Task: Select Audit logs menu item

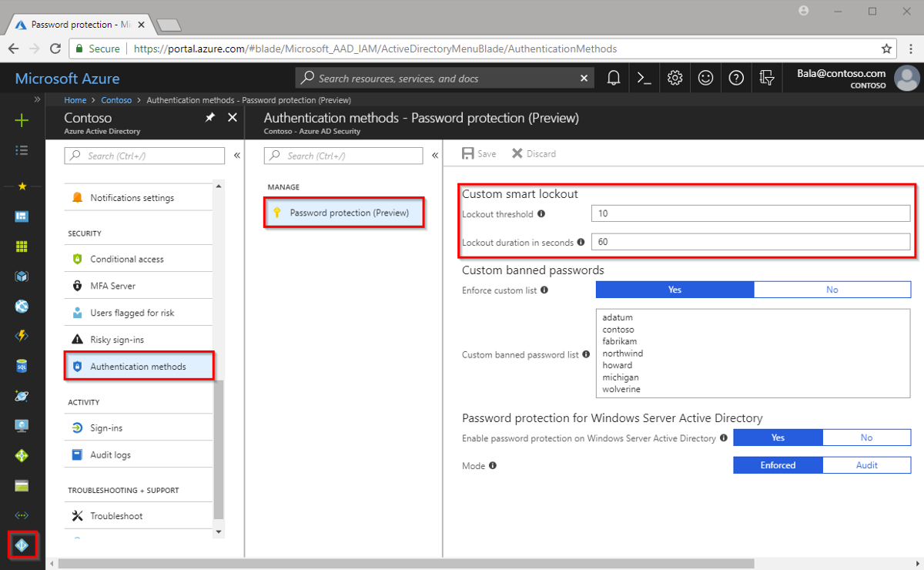Action: click(x=110, y=454)
